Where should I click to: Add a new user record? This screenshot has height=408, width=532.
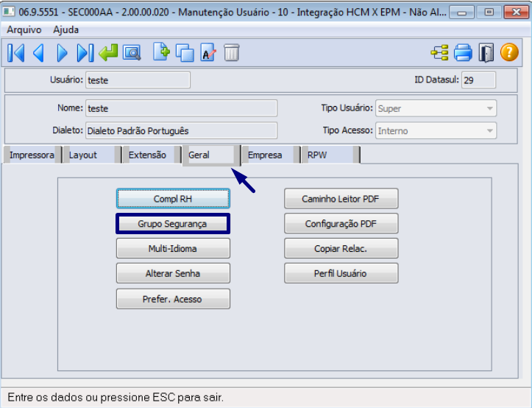tap(161, 52)
